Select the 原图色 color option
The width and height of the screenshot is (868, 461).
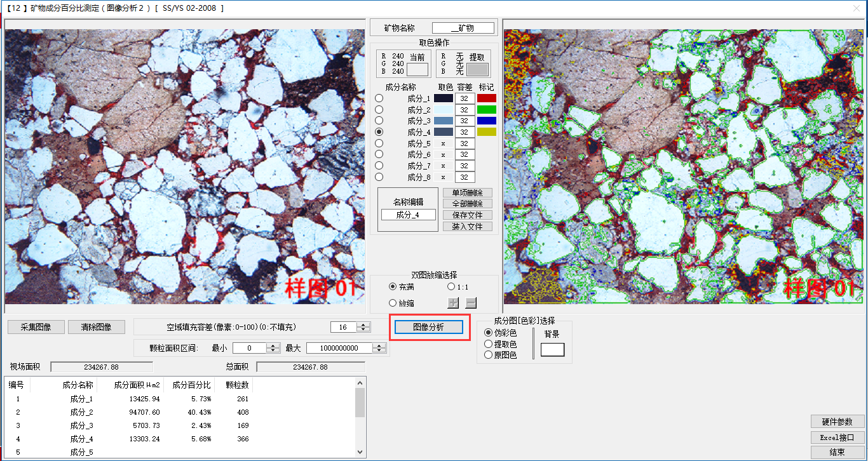489,355
